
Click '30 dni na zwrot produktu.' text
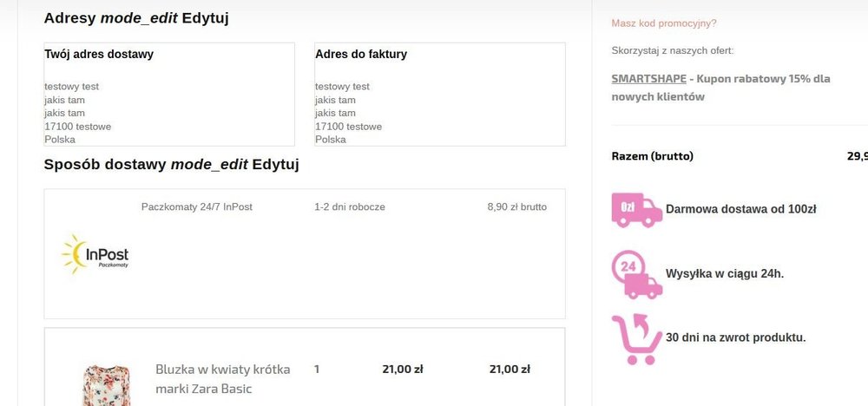(735, 337)
